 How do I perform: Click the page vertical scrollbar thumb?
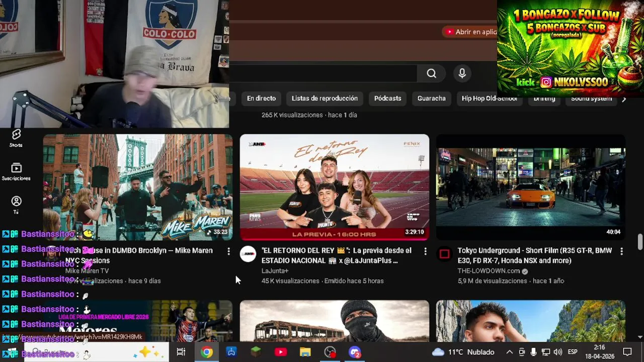click(640, 241)
